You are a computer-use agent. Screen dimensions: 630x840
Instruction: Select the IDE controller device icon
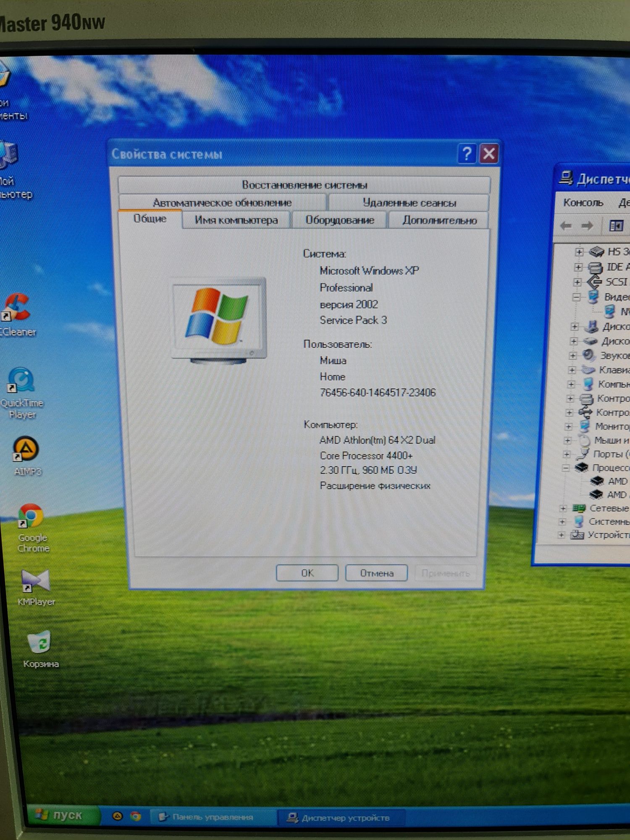tap(595, 267)
